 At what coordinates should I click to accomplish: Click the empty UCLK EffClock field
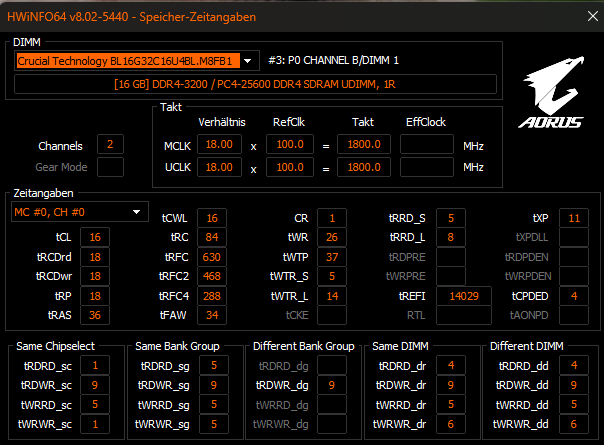[427, 167]
